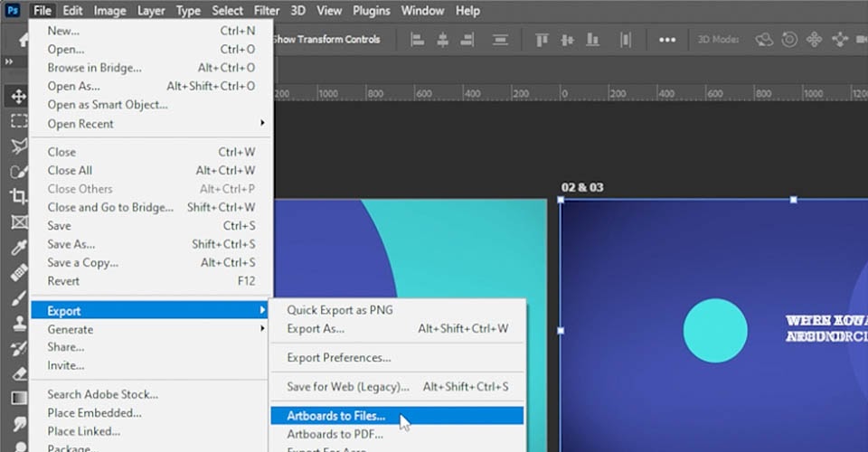The height and width of the screenshot is (452, 868).
Task: Distribute vertically icon in options bar
Action: point(500,39)
